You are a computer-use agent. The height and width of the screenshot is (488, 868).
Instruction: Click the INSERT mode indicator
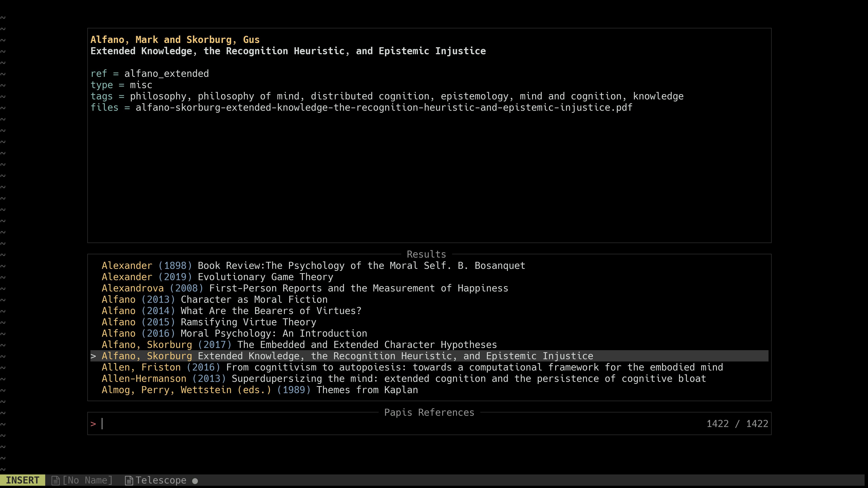pos(22,480)
